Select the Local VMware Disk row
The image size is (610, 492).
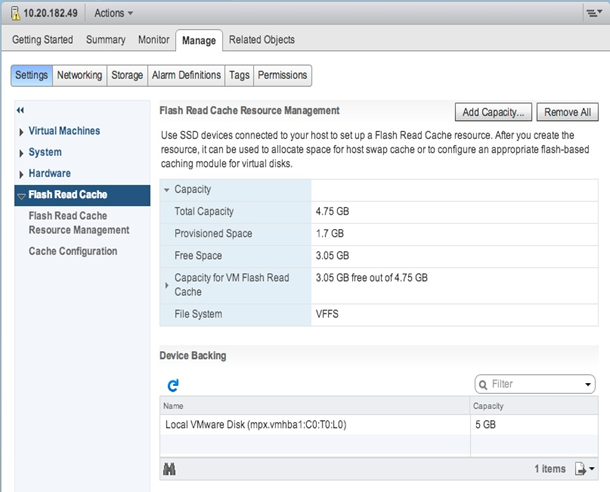379,424
